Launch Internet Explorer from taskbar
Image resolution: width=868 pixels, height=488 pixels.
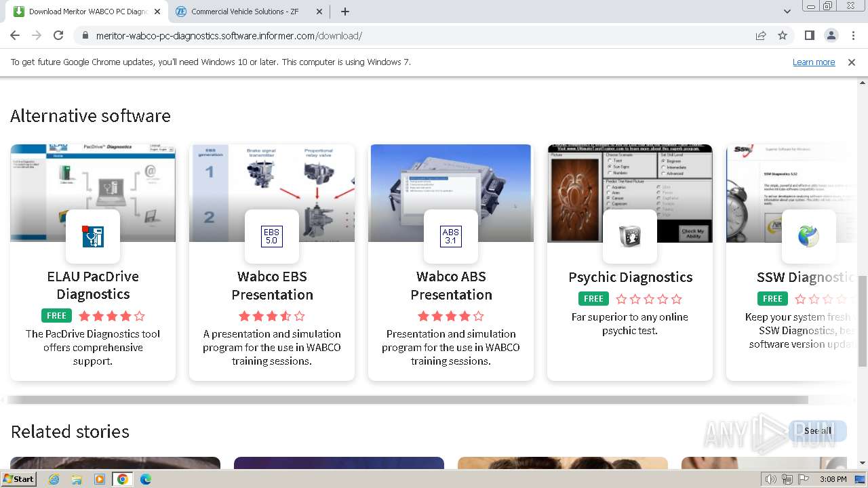54,479
